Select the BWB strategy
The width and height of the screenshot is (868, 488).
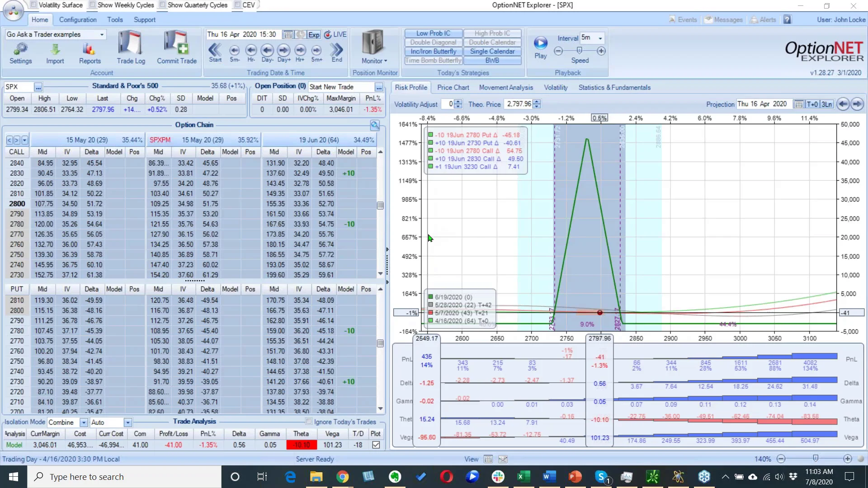(x=492, y=61)
